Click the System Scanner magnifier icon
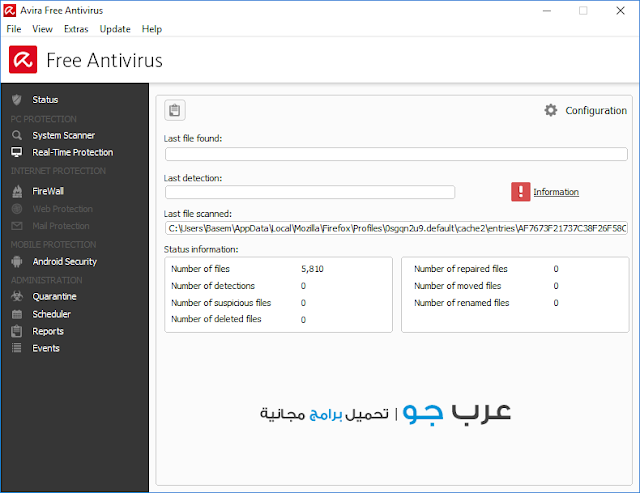Screen dimensions: 640x493 point(17,135)
